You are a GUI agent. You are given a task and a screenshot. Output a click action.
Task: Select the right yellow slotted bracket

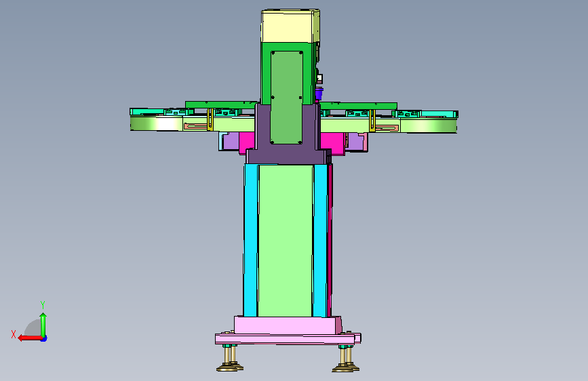372,121
